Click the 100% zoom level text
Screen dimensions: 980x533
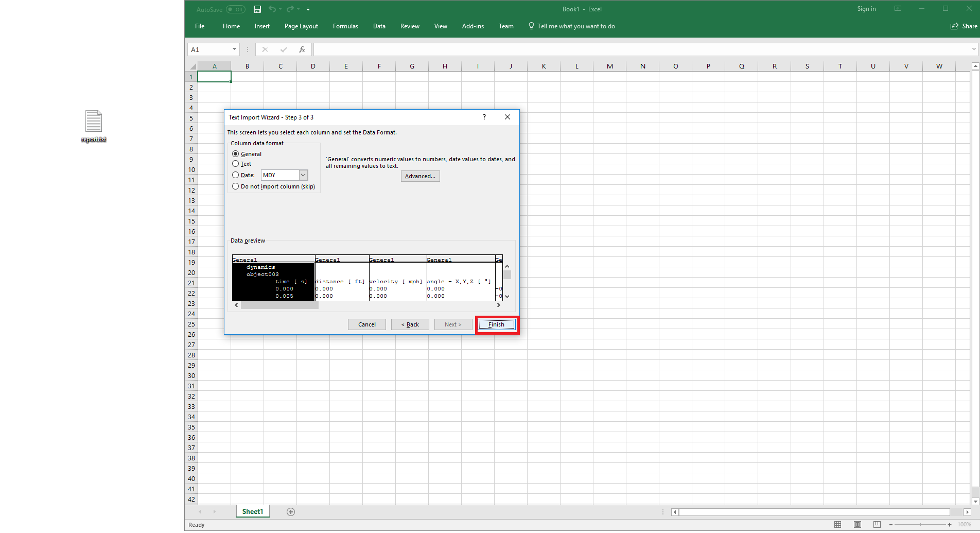[x=964, y=524]
